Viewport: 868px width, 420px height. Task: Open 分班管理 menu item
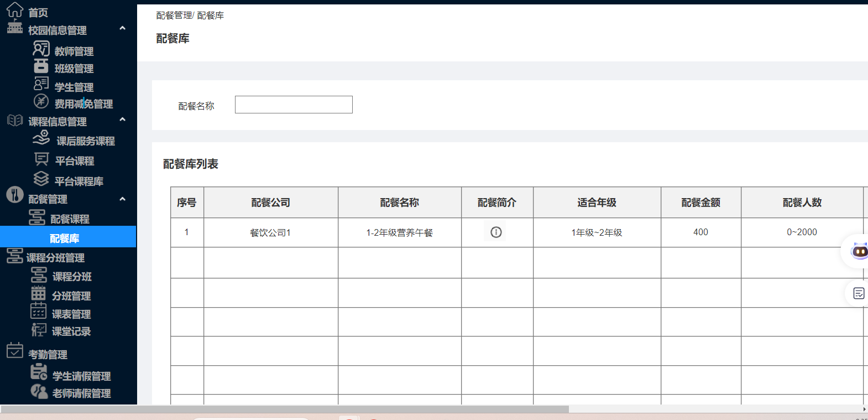(x=71, y=296)
